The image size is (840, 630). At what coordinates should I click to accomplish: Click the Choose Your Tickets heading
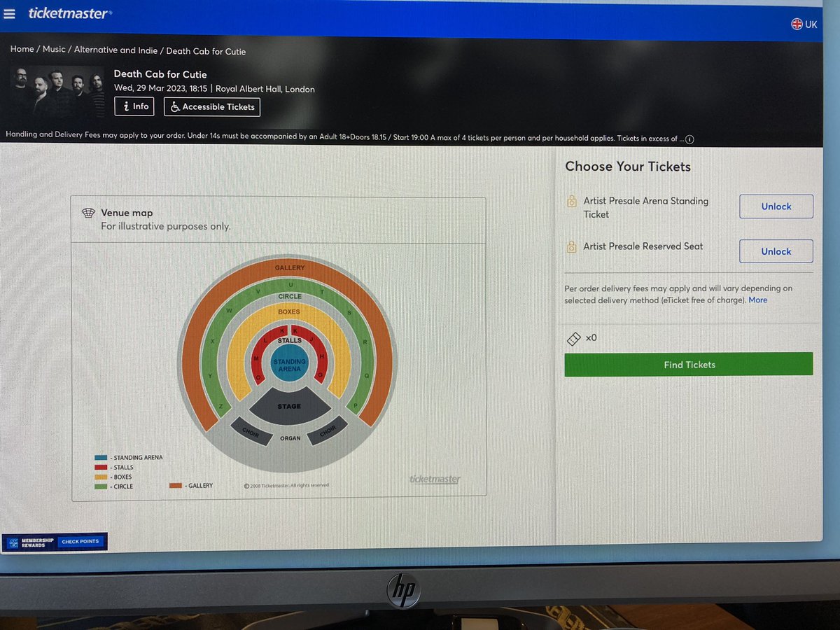click(628, 167)
